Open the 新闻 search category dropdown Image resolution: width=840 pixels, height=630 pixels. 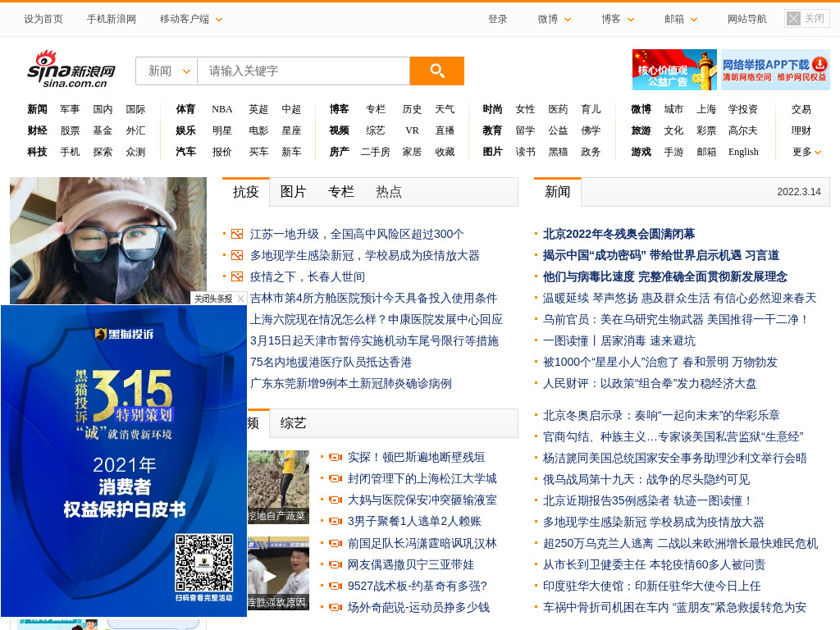click(x=167, y=71)
